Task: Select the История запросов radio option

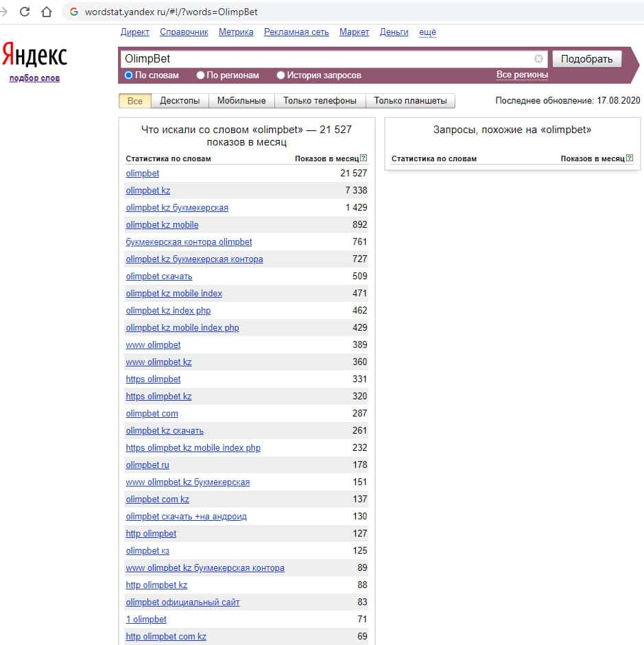Action: (x=281, y=75)
